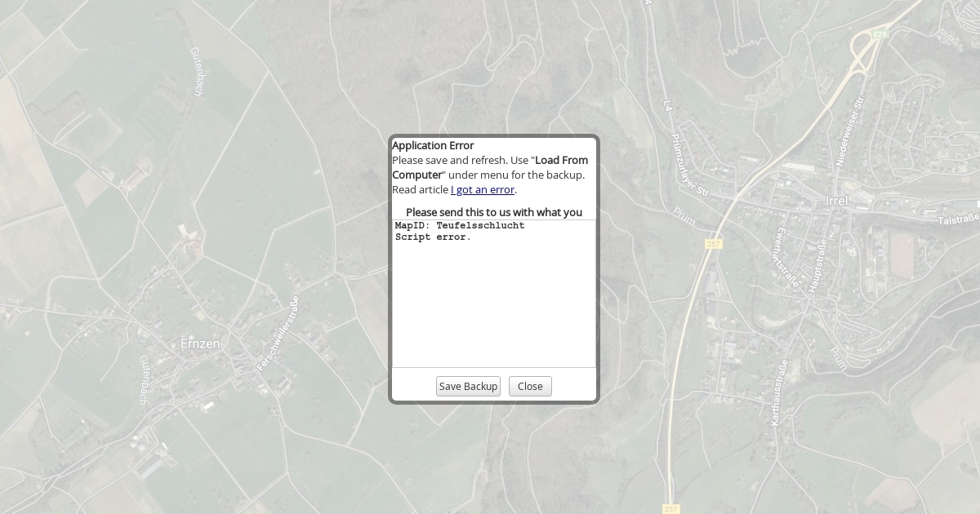Click inside the error details text box
Viewport: 980px width, 514px height.
pos(494,294)
